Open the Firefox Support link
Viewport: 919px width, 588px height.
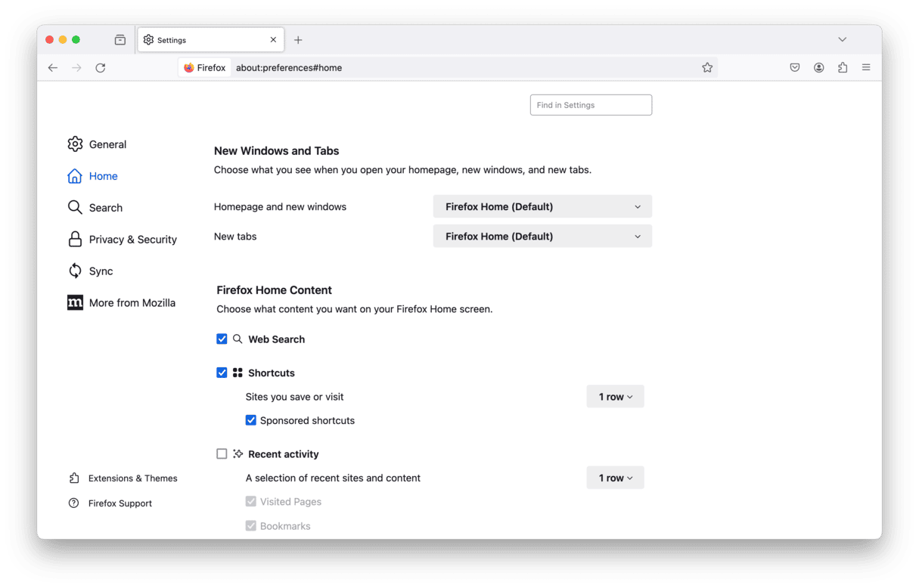point(120,503)
